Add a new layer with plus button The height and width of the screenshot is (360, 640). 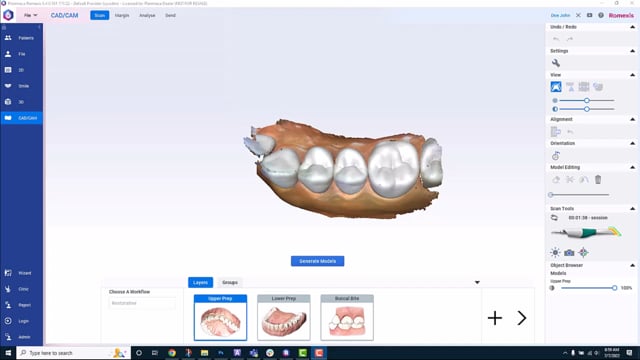pyautogui.click(x=495, y=318)
